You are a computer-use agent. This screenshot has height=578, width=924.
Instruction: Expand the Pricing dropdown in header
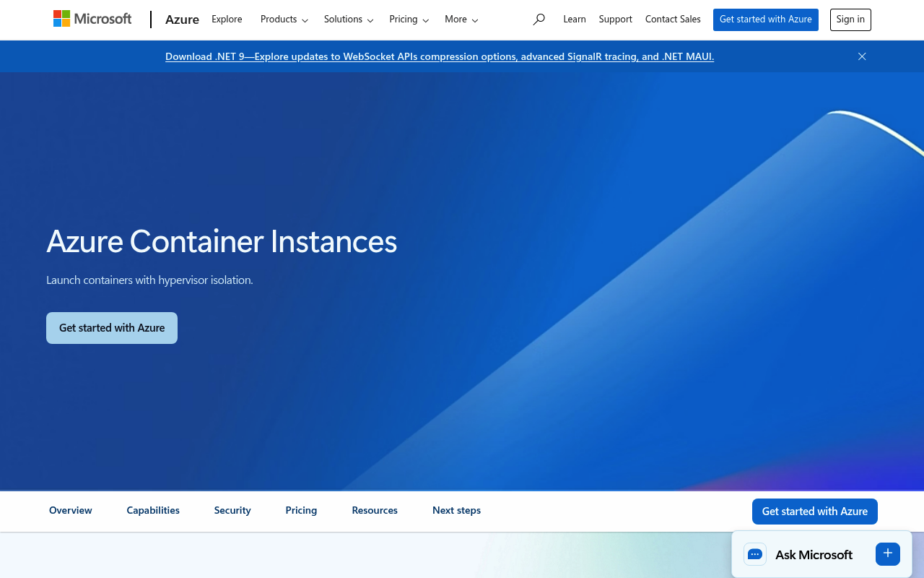(409, 20)
